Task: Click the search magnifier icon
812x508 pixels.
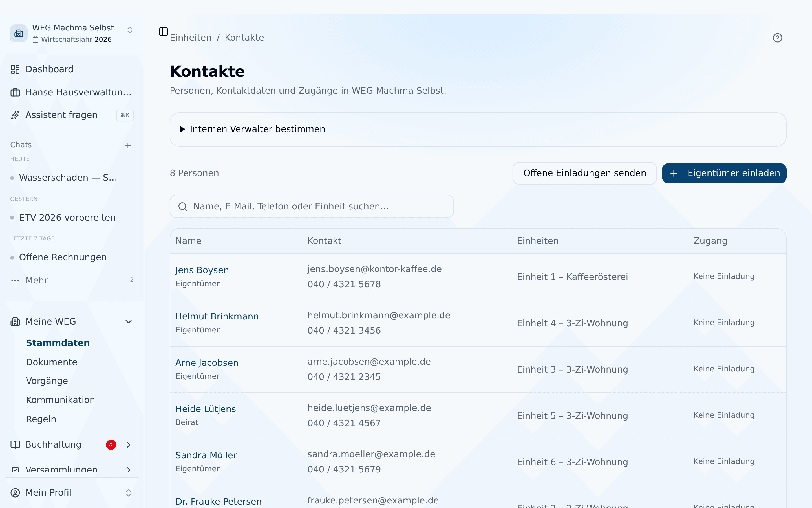Action: (182, 206)
